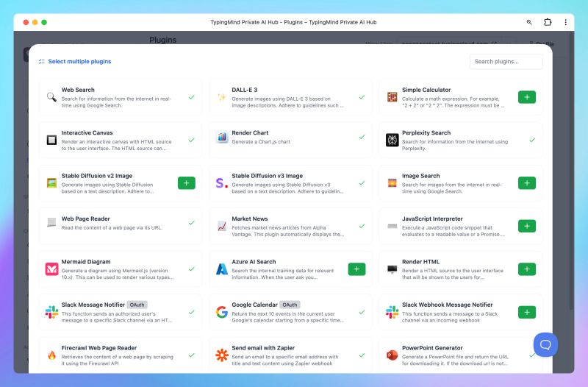Viewport: 588px width, 387px height.
Task: Click the Send email with Zapier title
Action: coord(263,348)
